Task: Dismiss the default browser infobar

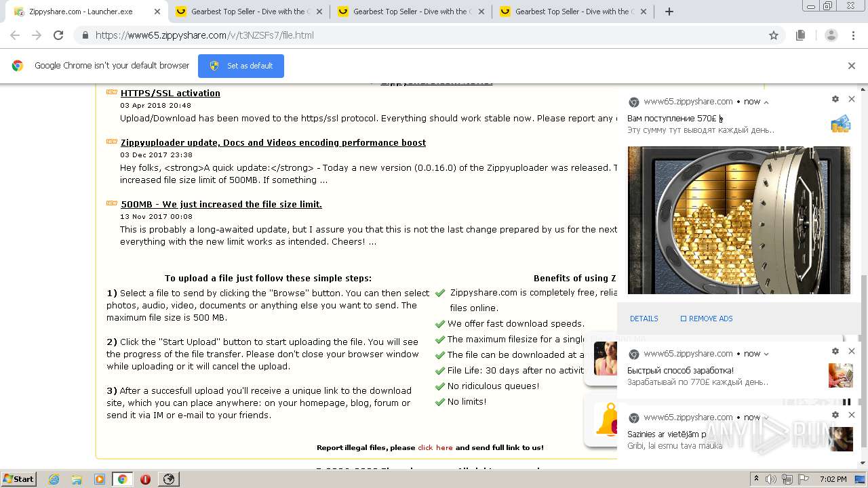Action: 852,66
